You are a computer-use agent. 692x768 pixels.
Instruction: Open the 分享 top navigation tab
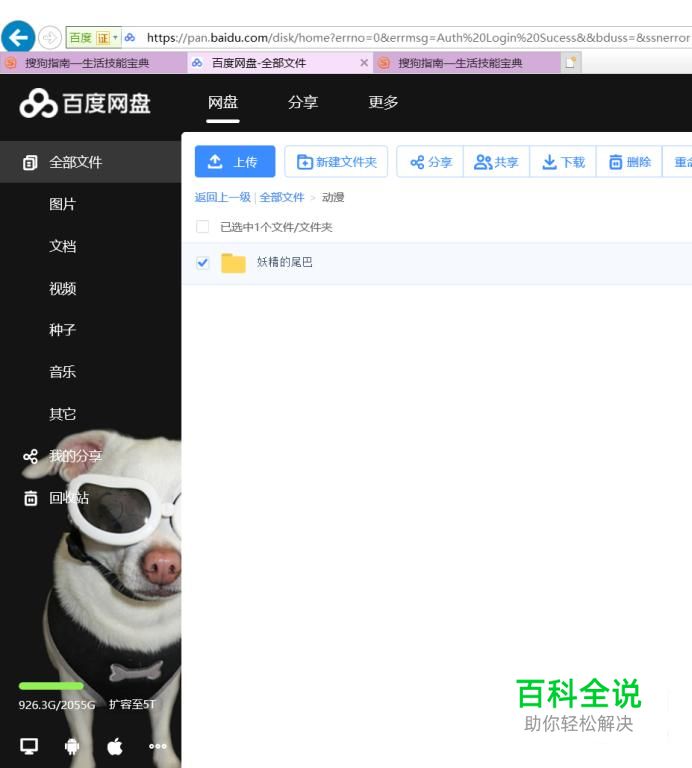pos(303,102)
